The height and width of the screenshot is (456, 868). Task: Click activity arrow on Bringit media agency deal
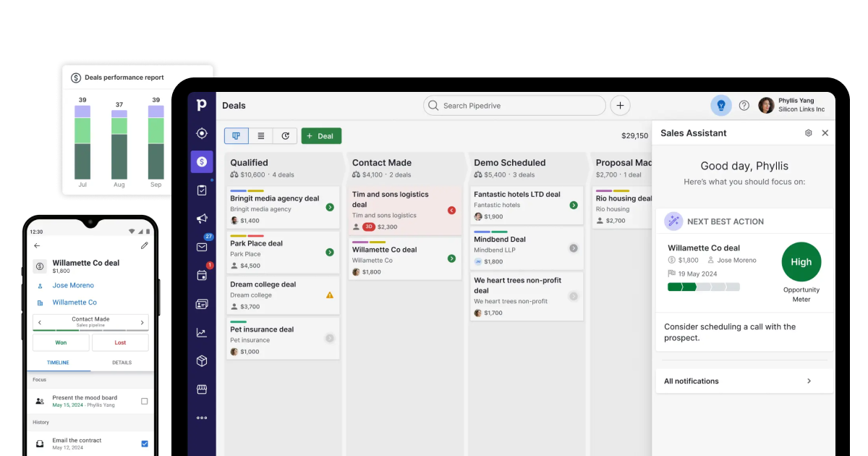click(330, 207)
